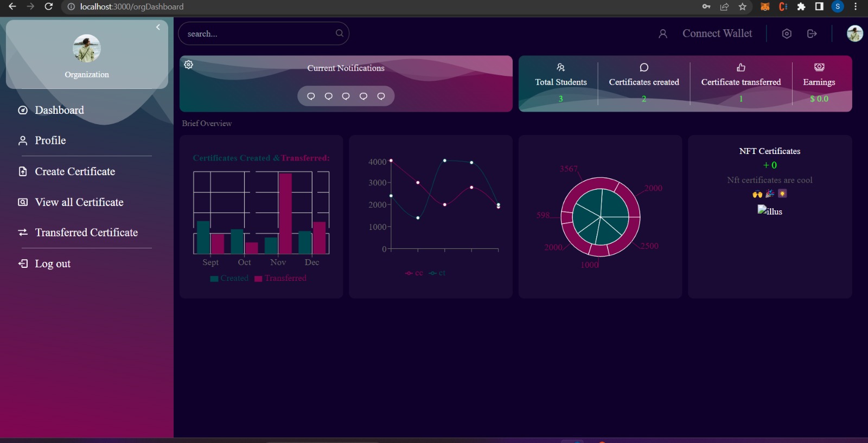868x443 pixels.
Task: Open the MetaMask fox extension icon
Action: tap(765, 7)
